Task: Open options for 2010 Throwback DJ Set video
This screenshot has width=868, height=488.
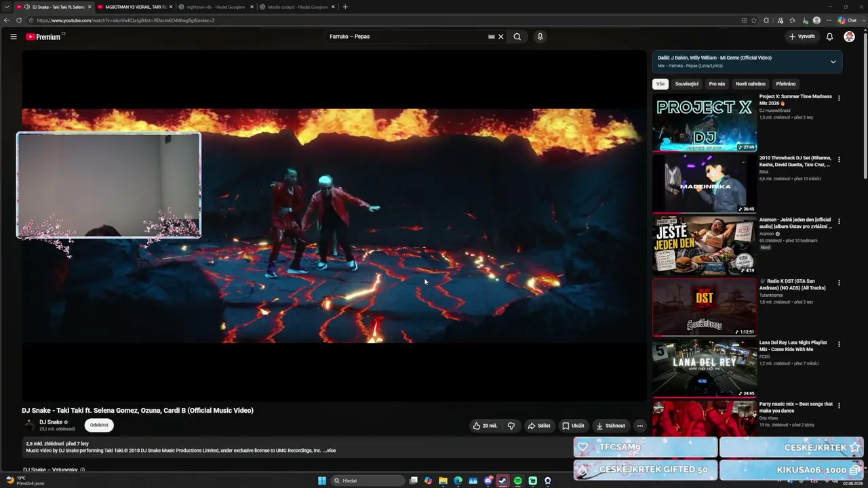Action: coord(839,160)
